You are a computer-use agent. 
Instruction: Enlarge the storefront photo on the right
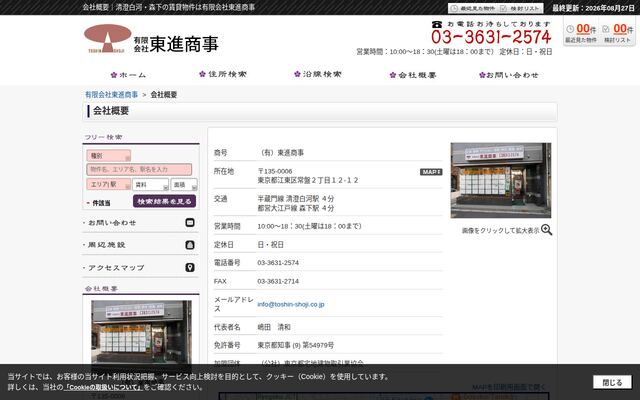coord(500,180)
